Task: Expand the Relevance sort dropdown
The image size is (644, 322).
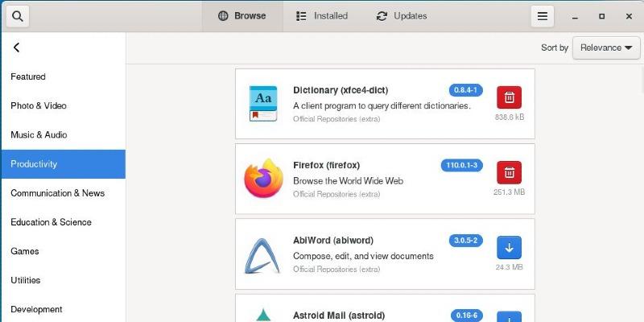Action: pyautogui.click(x=606, y=47)
